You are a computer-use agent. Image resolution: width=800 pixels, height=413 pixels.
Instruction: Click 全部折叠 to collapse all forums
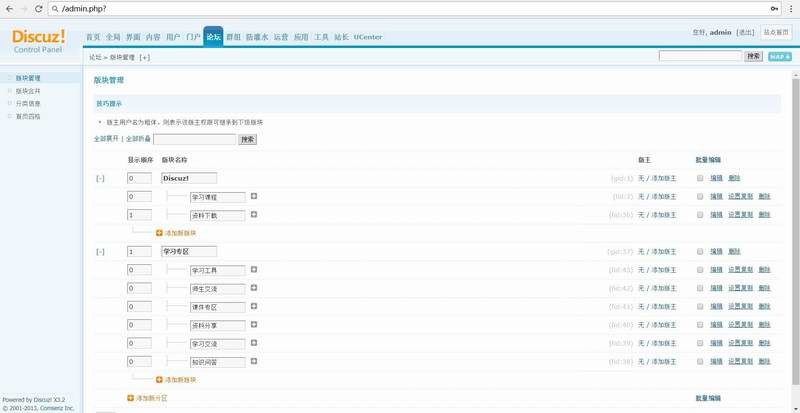click(138, 139)
